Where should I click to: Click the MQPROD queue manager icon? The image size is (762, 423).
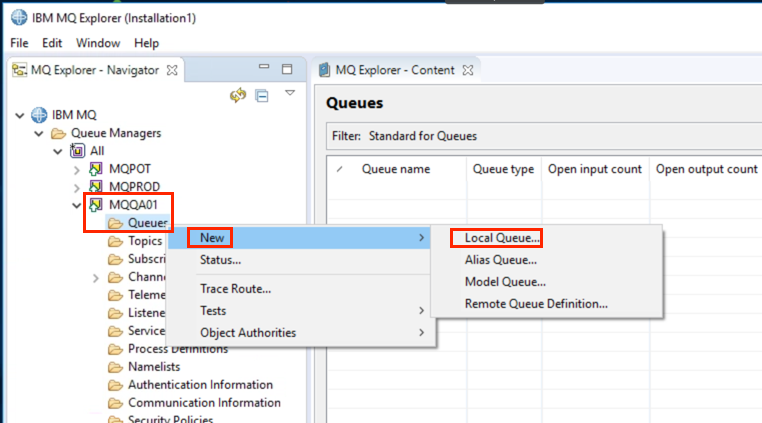point(96,186)
